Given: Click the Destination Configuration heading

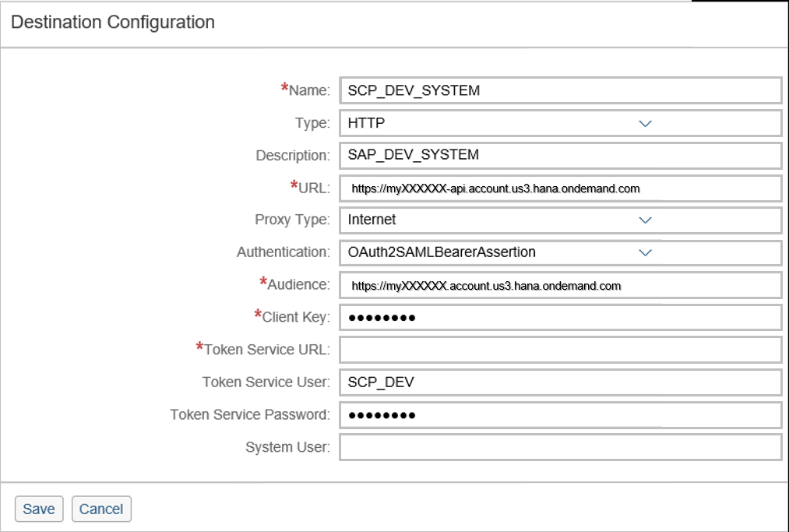Looking at the screenshot, I should pos(113,22).
